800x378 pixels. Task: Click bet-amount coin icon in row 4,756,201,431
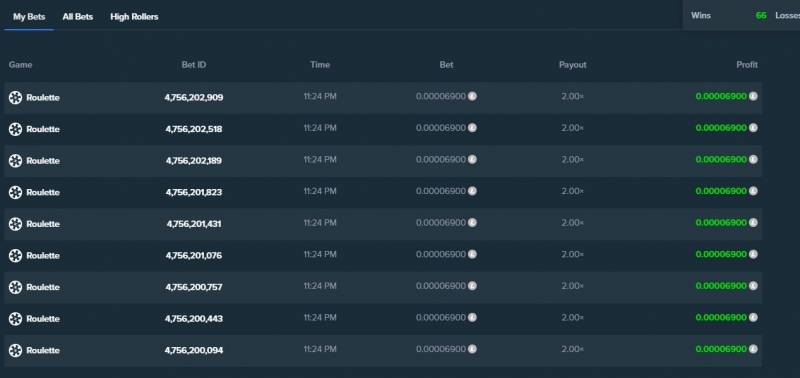[472, 222]
